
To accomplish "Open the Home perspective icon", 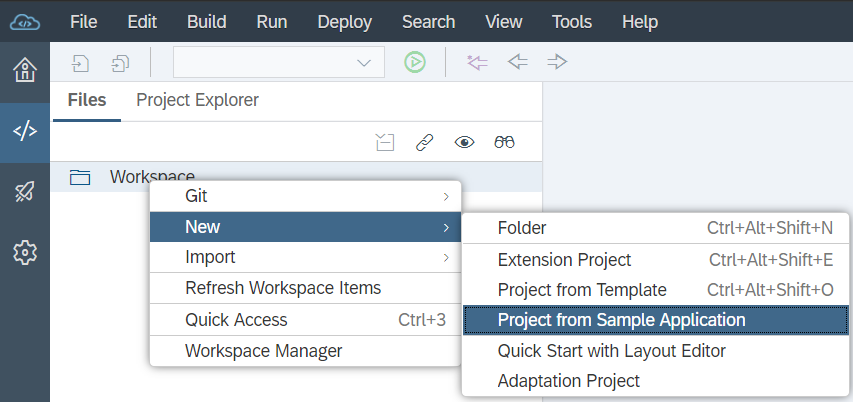I will point(25,70).
